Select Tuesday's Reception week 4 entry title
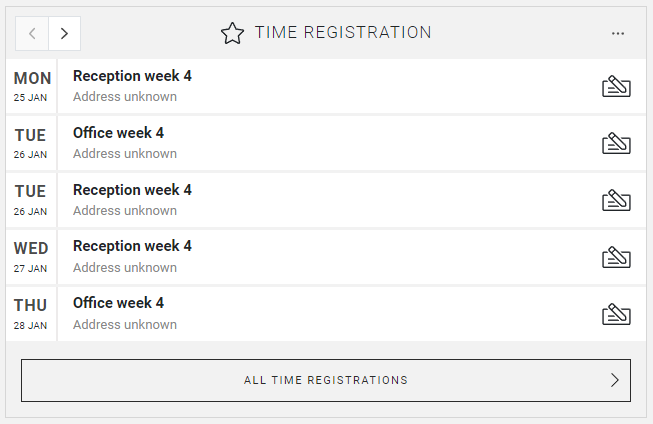 [x=132, y=190]
